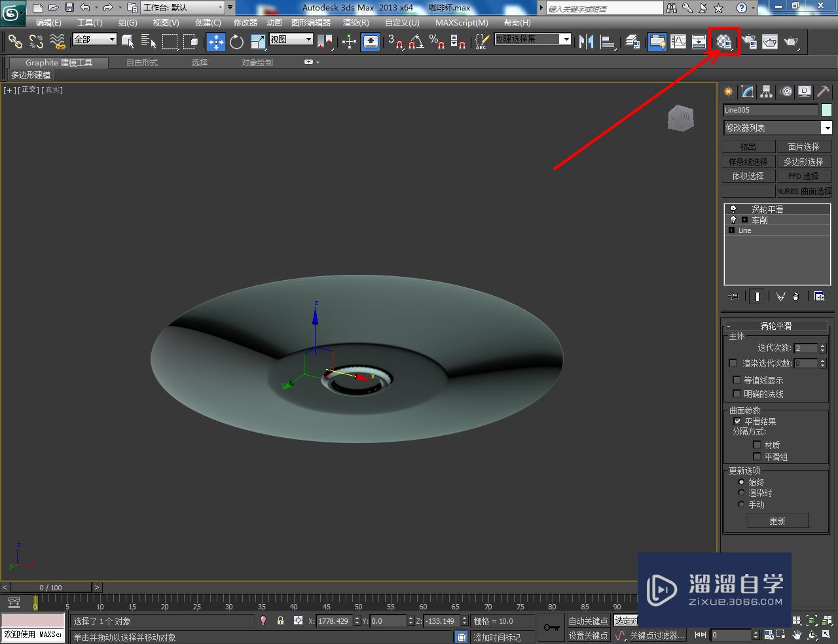Open the Curve Editor icon
The image size is (838, 644).
click(x=678, y=41)
